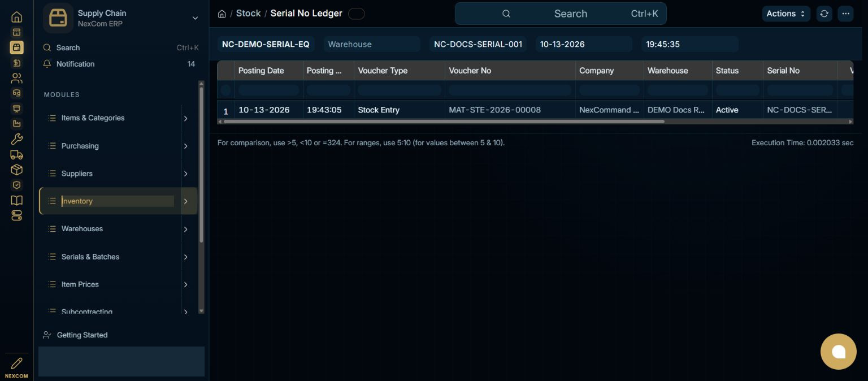
Task: Click the scroll-down arrow of sidebar scrollbar
Action: [x=201, y=311]
